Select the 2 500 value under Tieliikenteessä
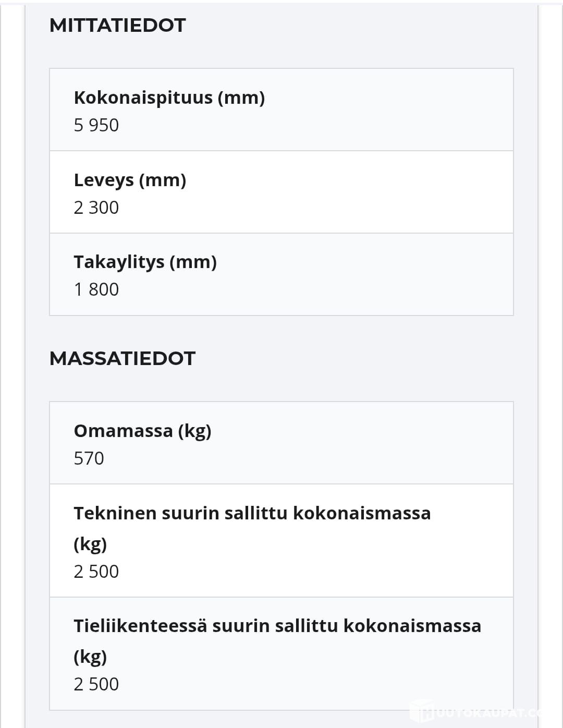Screen dimensions: 563x728 coord(96,684)
